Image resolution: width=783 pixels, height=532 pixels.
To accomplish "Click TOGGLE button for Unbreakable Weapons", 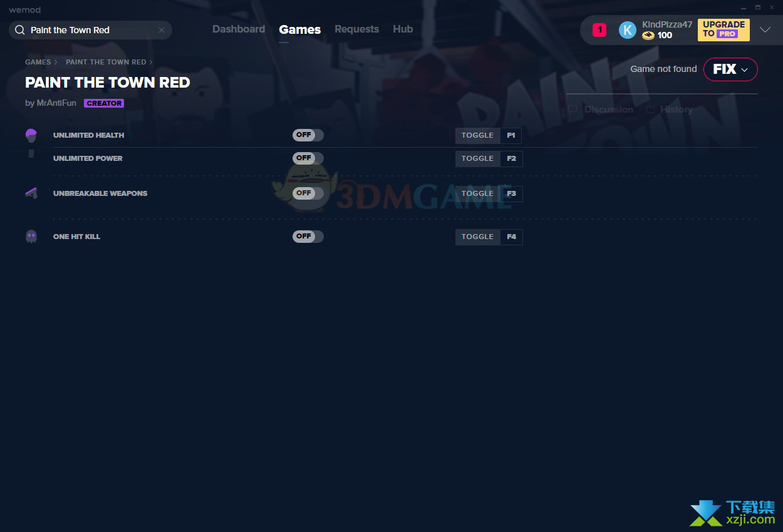I will click(x=478, y=193).
